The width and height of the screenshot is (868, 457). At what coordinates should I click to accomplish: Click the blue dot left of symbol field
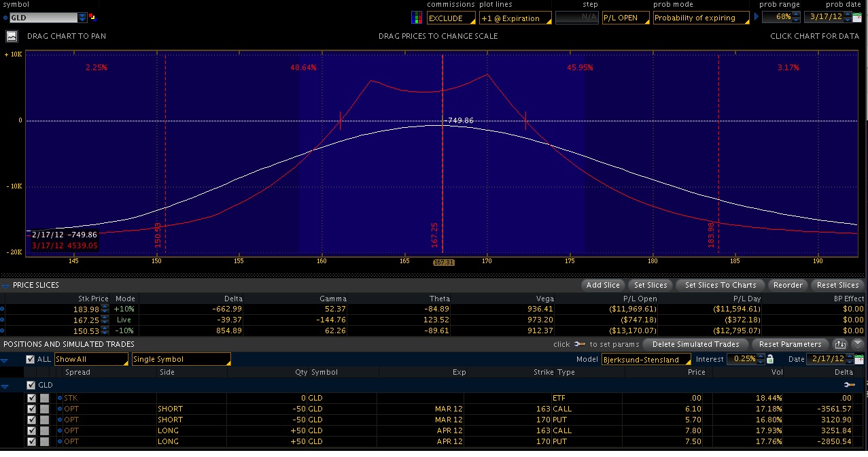(x=5, y=18)
